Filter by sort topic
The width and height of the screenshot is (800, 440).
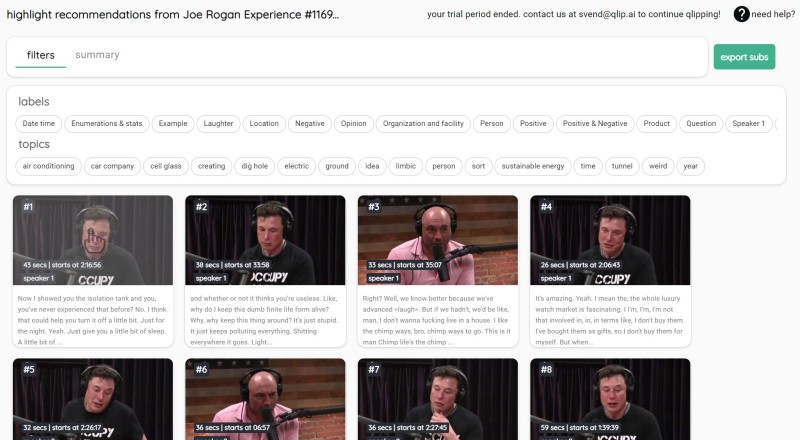(479, 166)
